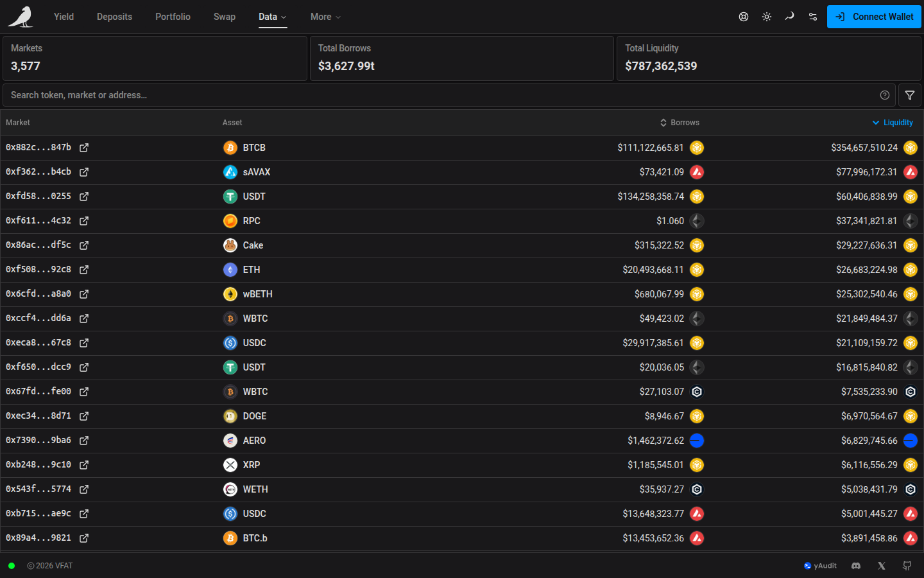924x578 pixels.
Task: Click market address 0xb715...ae9c
Action: coord(38,514)
